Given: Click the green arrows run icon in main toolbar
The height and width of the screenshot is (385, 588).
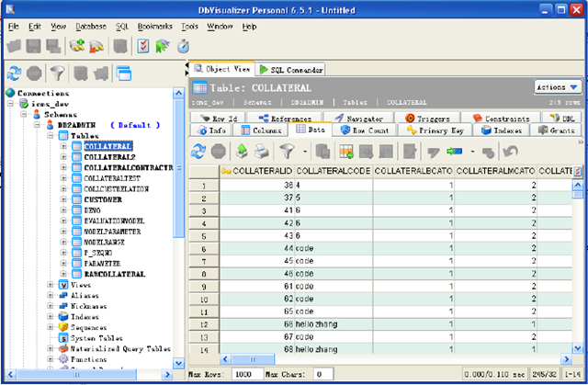Looking at the screenshot, I should 163,46.
